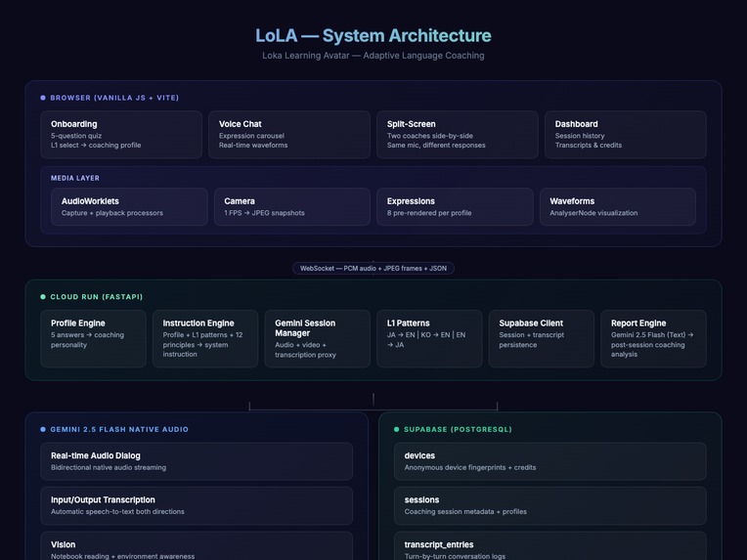Image resolution: width=747 pixels, height=560 pixels.
Task: Select the Profile Engine card
Action: tap(94, 338)
